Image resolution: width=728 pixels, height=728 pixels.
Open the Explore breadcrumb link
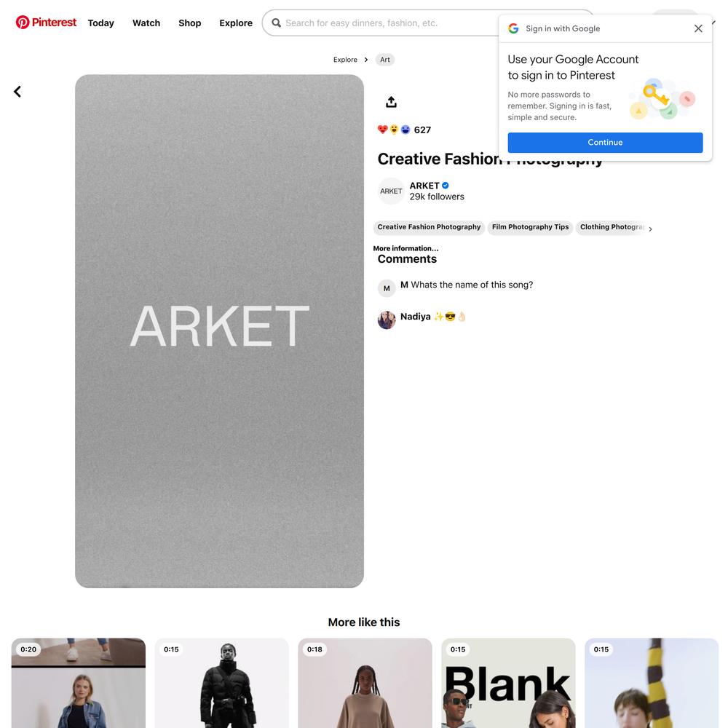pos(345,60)
